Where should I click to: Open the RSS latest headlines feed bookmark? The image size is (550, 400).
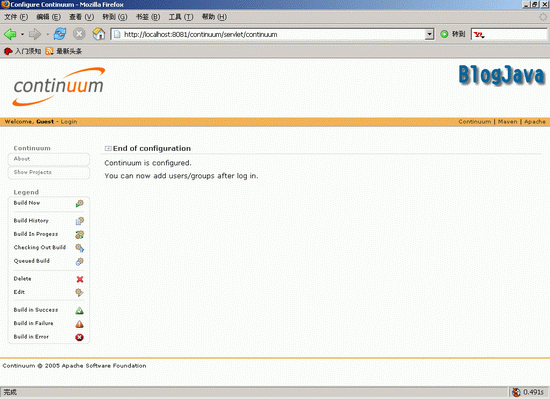(x=63, y=51)
